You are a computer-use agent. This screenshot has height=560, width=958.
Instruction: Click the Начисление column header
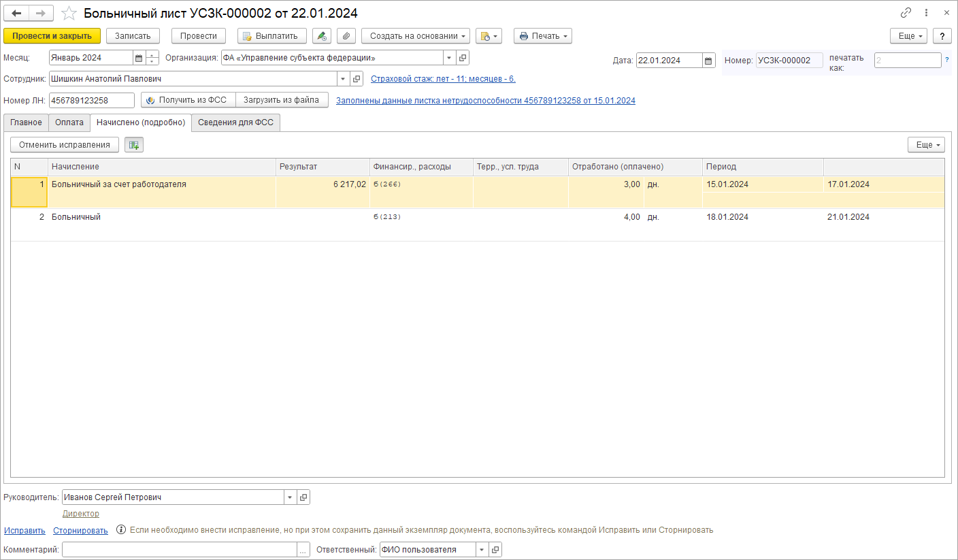click(161, 167)
